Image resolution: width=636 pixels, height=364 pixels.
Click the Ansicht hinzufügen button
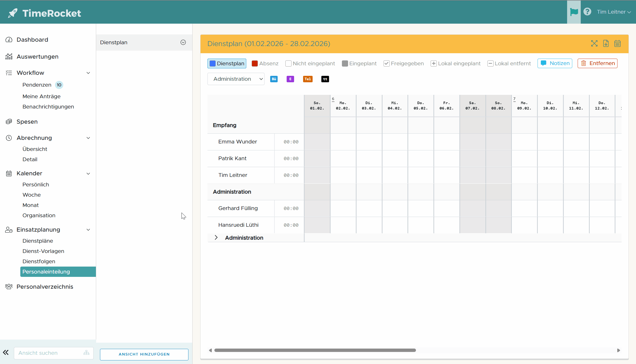[x=144, y=354]
